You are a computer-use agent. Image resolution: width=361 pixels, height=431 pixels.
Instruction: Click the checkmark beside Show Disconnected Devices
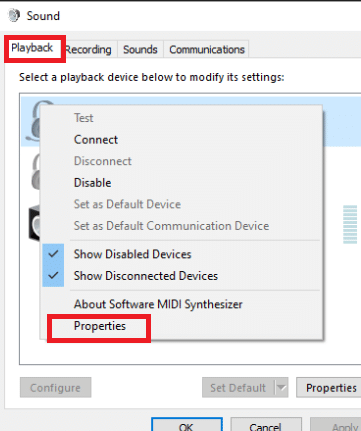pyautogui.click(x=53, y=276)
